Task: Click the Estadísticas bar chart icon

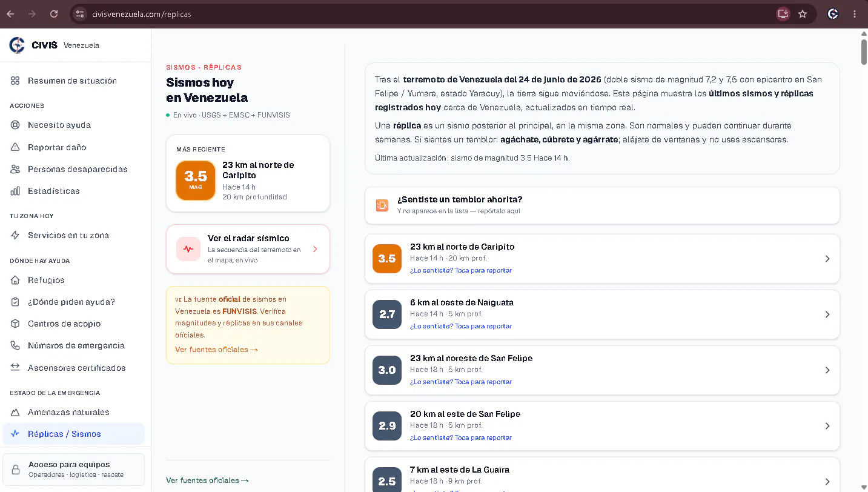Action: pos(15,191)
